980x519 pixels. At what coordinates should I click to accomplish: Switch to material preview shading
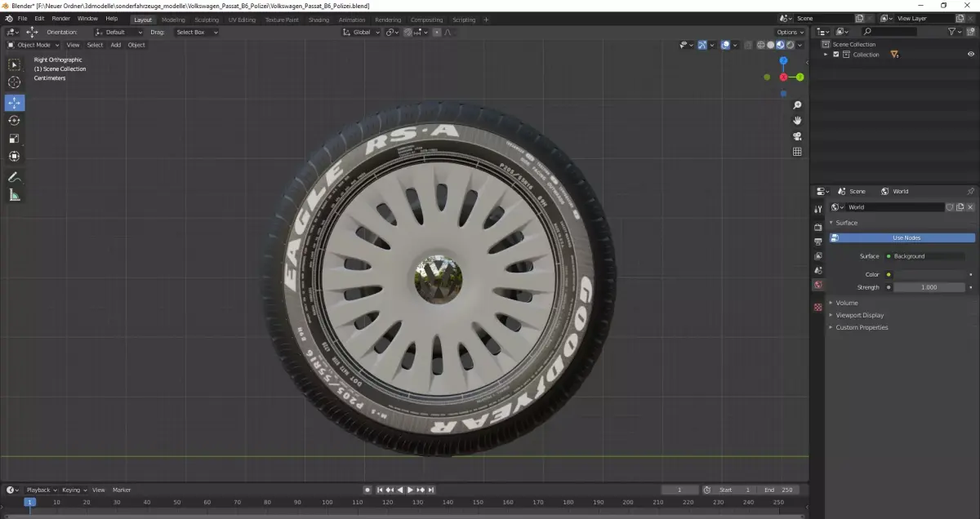point(781,45)
